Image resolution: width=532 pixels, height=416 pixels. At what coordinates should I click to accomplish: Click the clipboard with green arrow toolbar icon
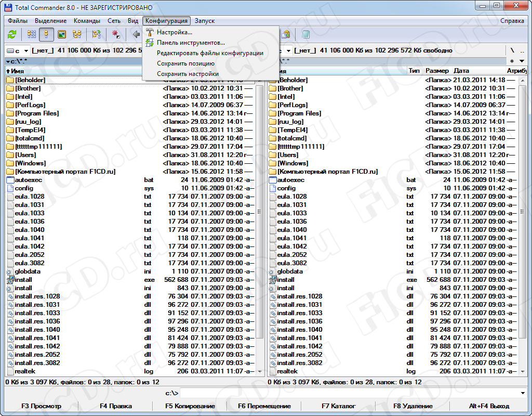click(x=286, y=34)
